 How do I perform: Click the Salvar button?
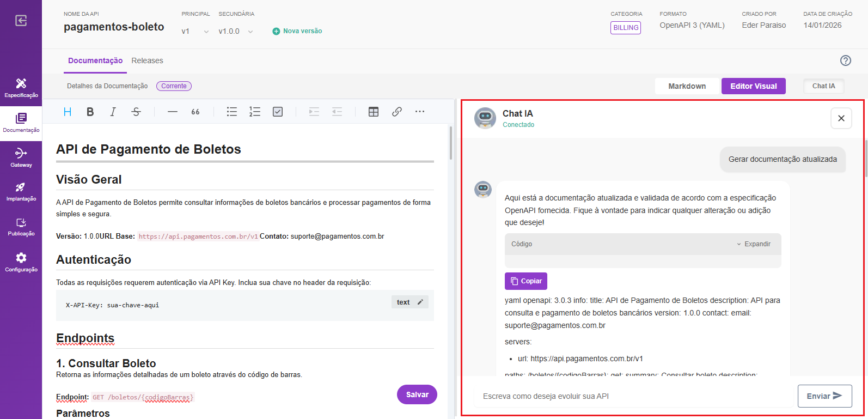tap(417, 394)
